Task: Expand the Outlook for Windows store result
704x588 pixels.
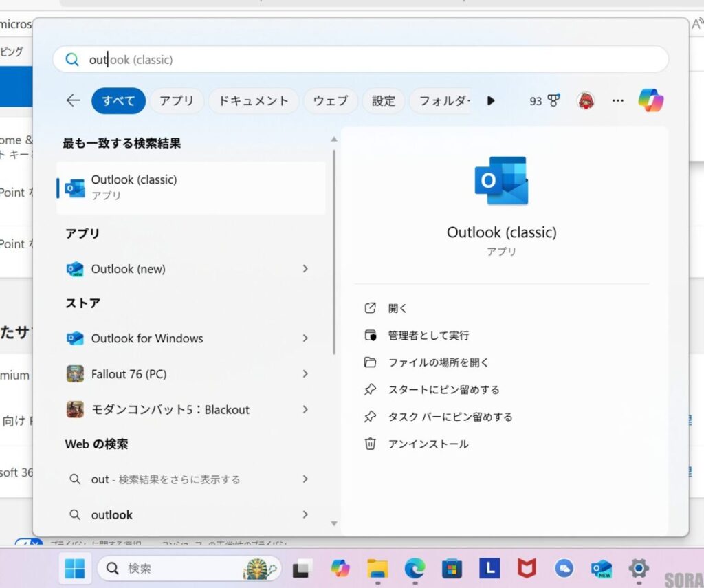Action: [x=305, y=338]
